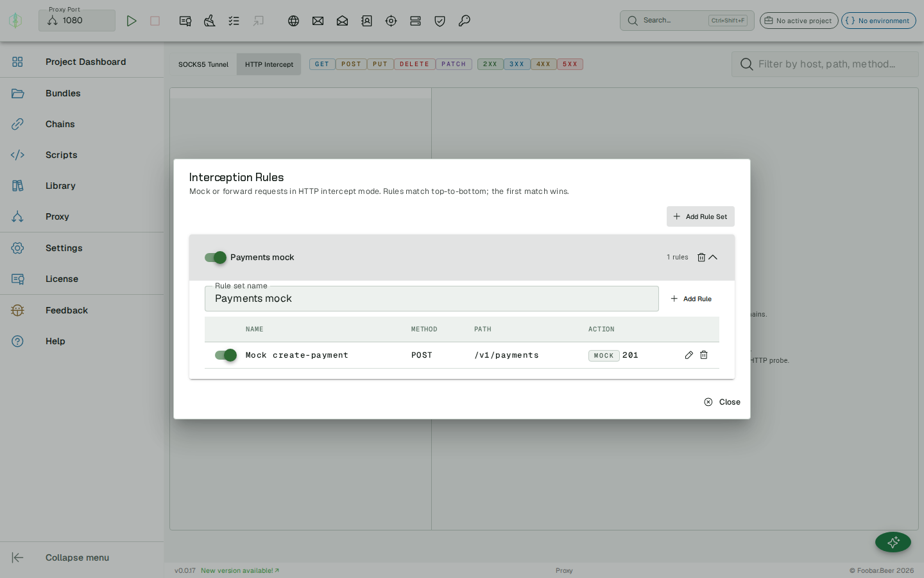Open Settings in the sidebar
924x578 pixels.
point(82,248)
